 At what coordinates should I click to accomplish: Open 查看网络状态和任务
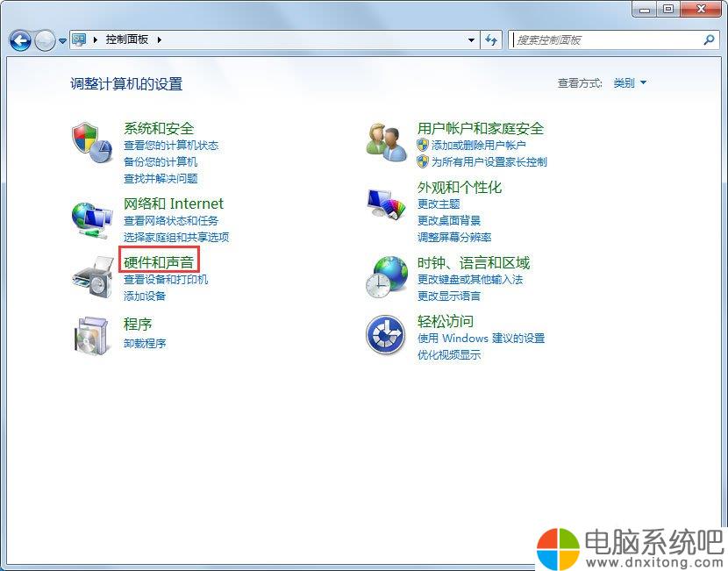(x=171, y=220)
